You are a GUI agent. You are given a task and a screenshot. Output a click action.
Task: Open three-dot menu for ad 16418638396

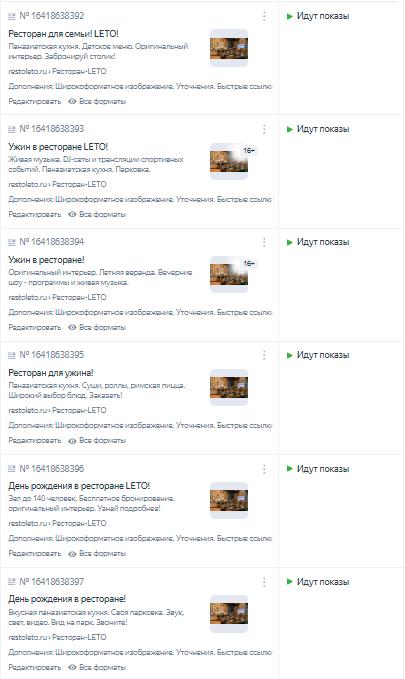(264, 469)
